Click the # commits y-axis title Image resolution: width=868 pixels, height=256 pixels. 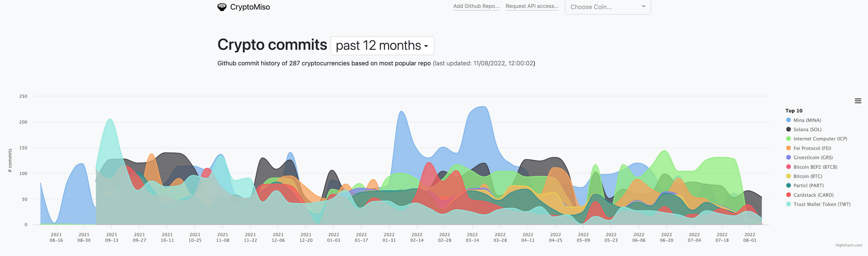pyautogui.click(x=10, y=161)
